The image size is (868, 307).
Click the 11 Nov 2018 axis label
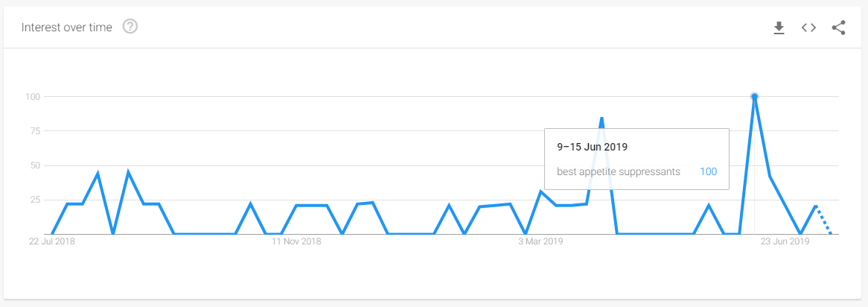[296, 241]
